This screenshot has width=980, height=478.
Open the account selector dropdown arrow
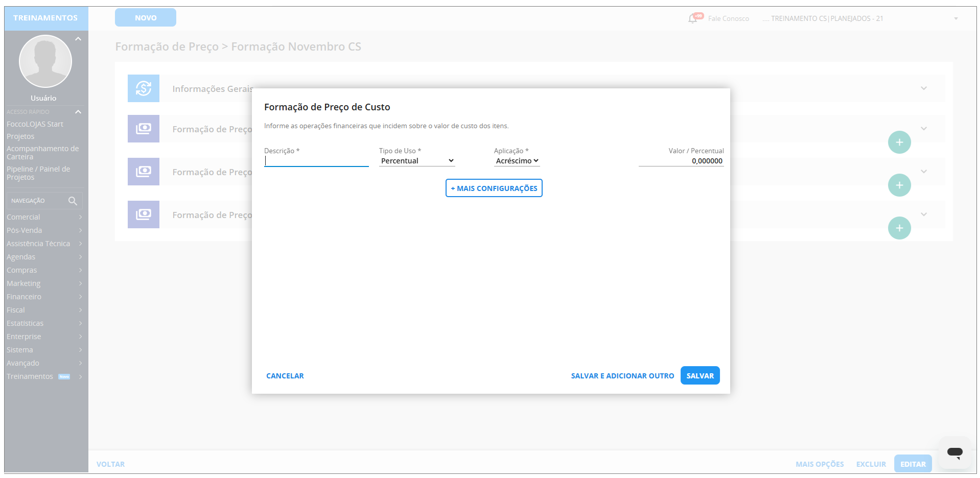(x=956, y=19)
